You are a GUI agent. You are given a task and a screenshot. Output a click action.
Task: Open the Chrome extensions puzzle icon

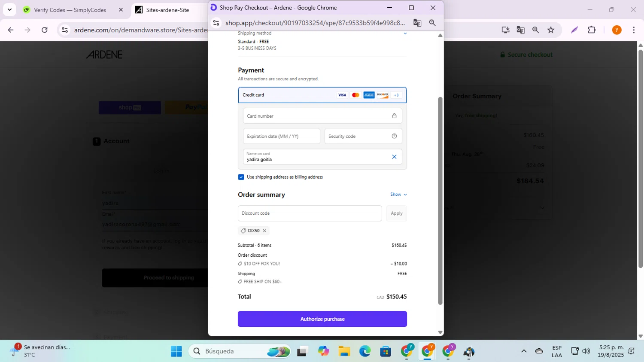592,30
